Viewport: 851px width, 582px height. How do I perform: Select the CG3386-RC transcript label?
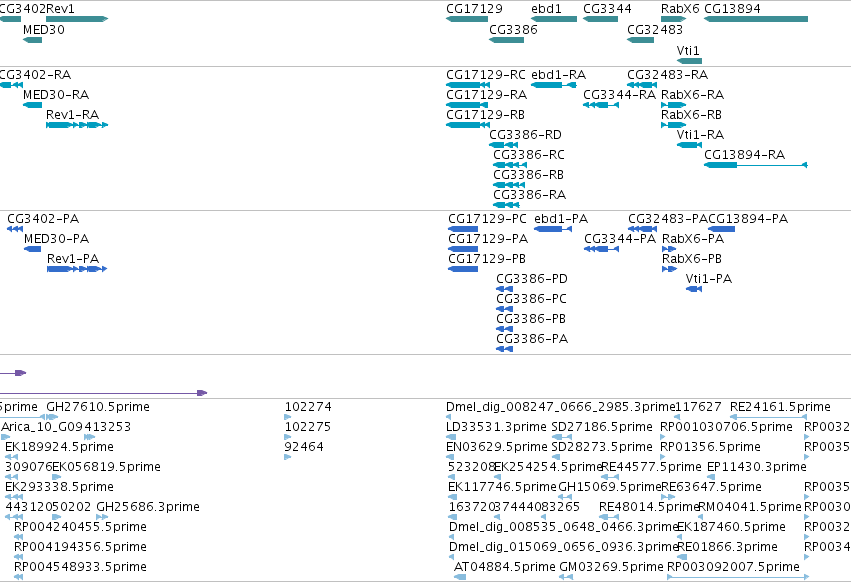(529, 155)
